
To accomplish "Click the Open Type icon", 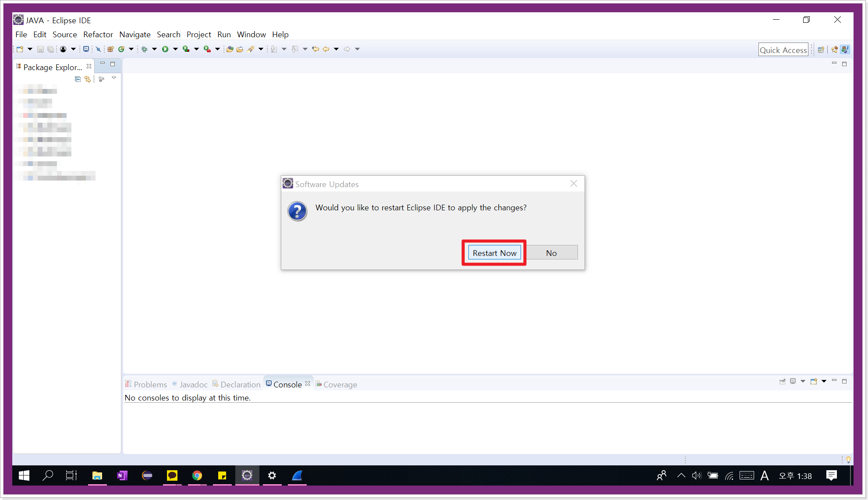I will (x=230, y=49).
